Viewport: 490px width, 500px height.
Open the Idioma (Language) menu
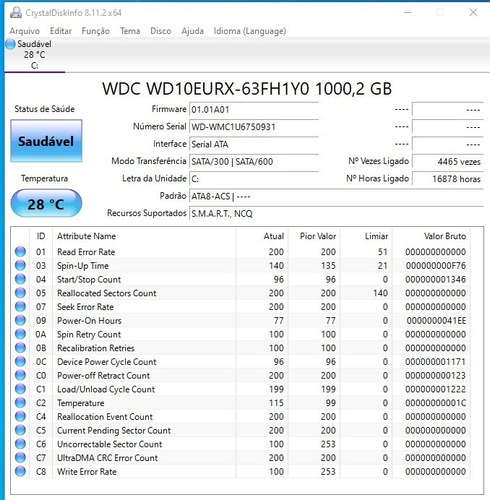[x=250, y=31]
